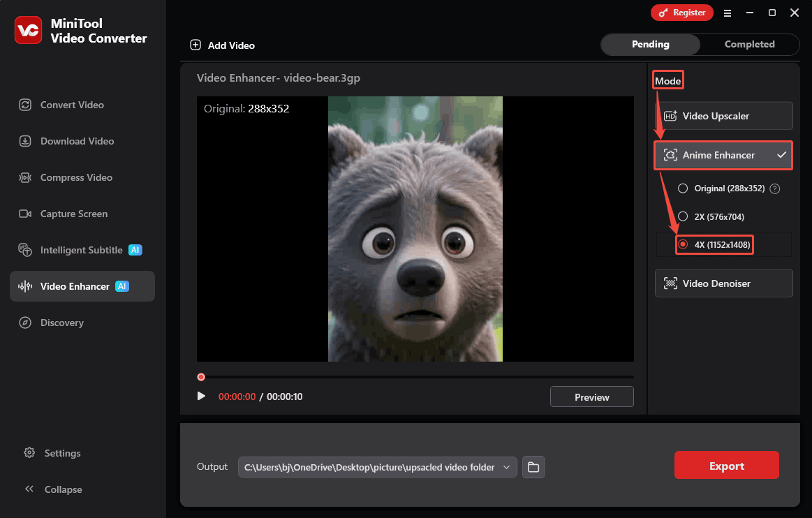Switch to the Completed tab
Viewport: 812px width, 518px height.
749,44
